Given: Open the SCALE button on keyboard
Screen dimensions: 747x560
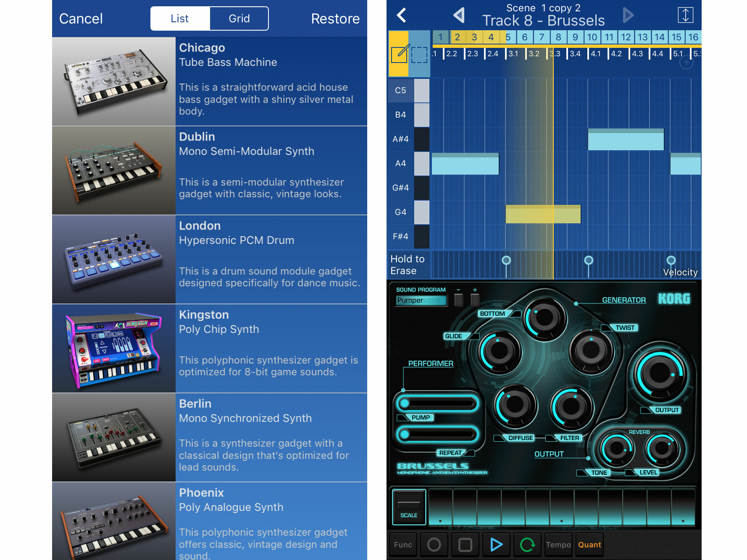Looking at the screenshot, I should click(409, 507).
